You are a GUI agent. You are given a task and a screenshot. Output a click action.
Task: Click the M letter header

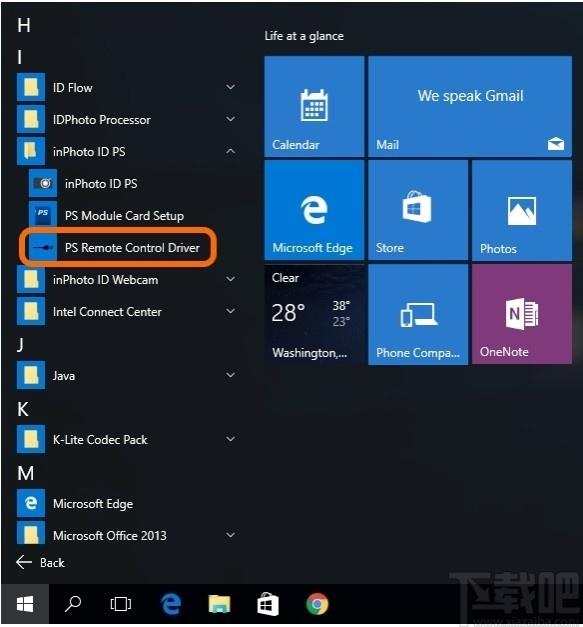click(26, 473)
